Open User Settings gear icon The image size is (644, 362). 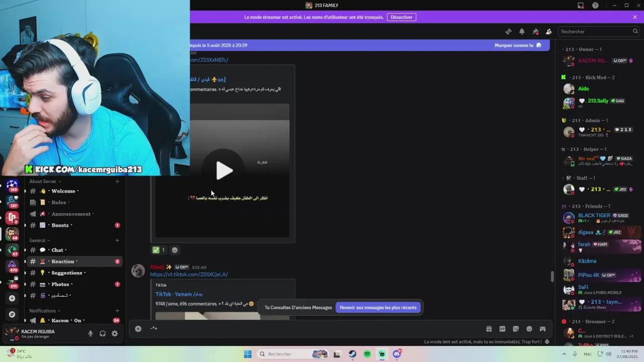[x=115, y=333]
